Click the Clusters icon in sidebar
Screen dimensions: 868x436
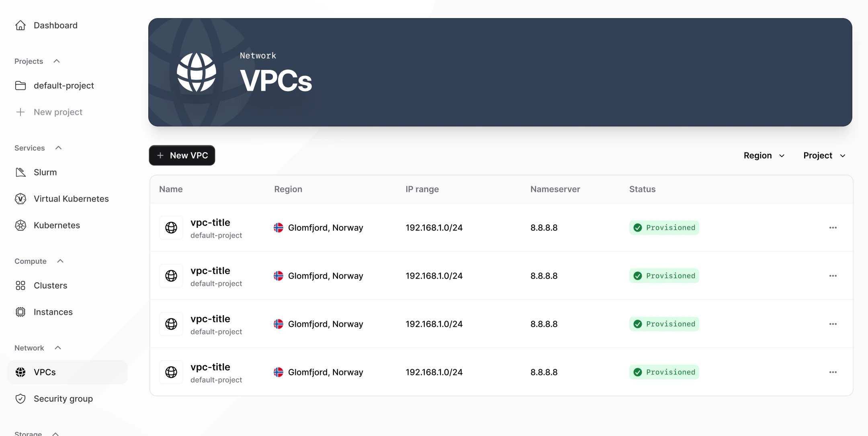[20, 285]
